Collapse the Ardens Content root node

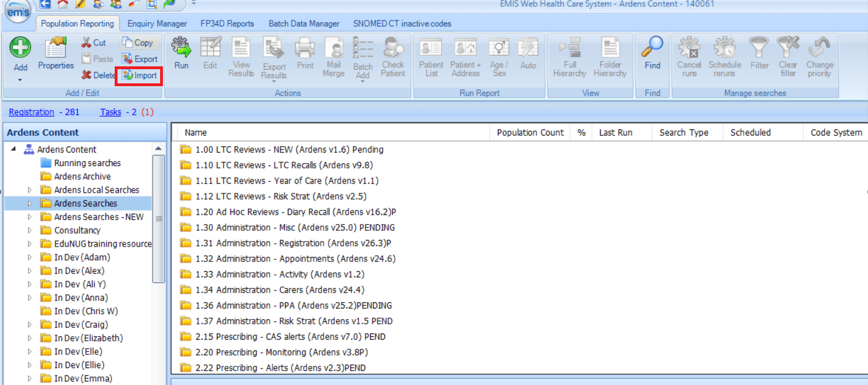point(13,150)
